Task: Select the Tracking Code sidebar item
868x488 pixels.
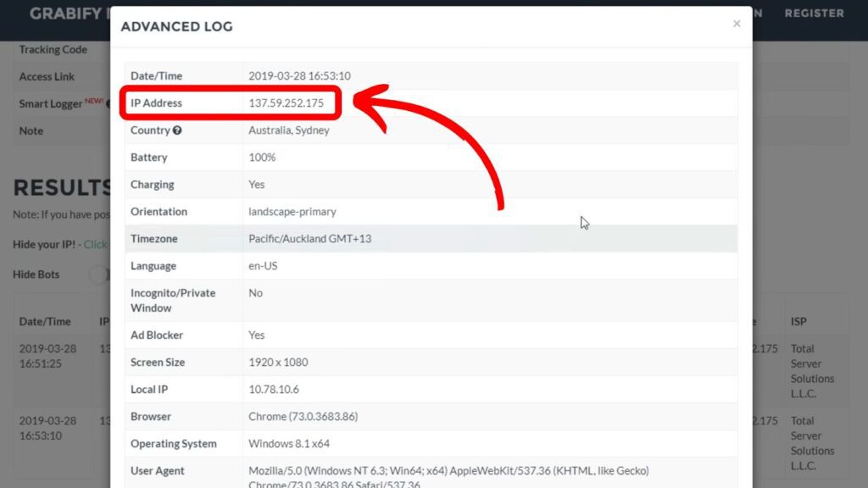Action: click(x=53, y=49)
